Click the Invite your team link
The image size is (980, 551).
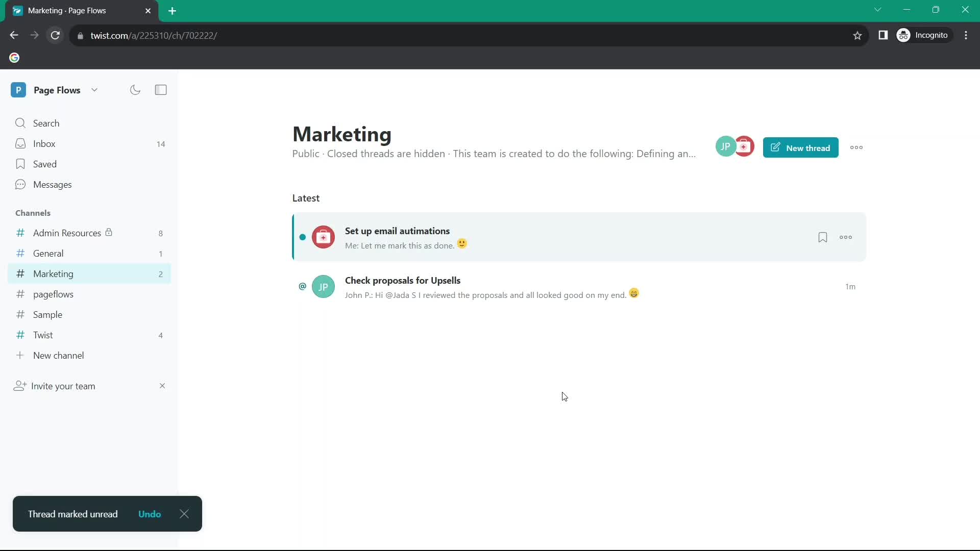click(x=63, y=386)
